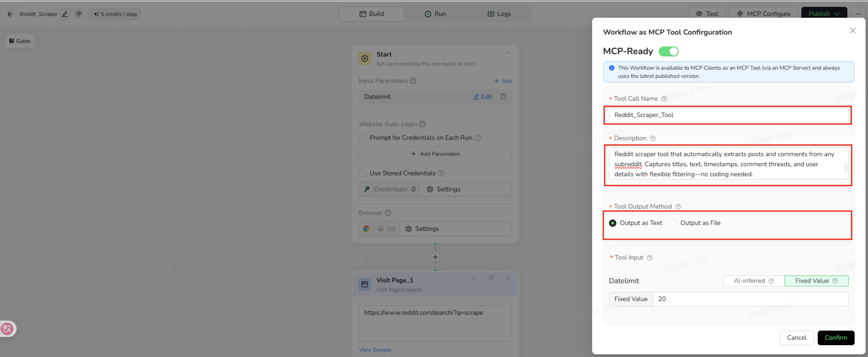Show help for Website Auto-Login
This screenshot has height=357, width=868.
(422, 124)
